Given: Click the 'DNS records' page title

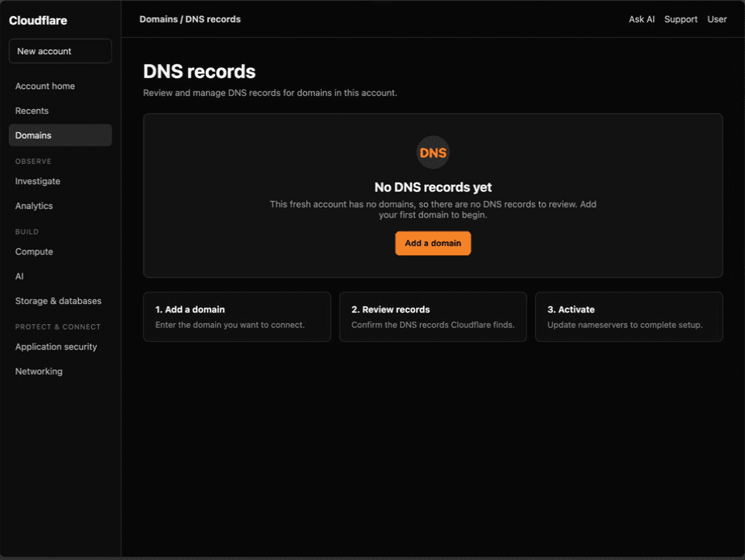Looking at the screenshot, I should pos(199,71).
